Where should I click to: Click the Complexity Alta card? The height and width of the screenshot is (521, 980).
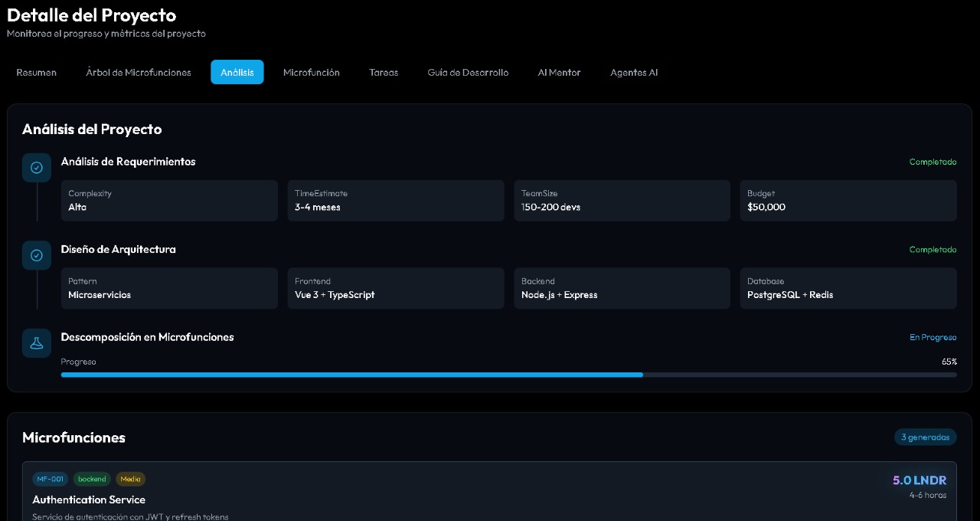[x=169, y=201]
